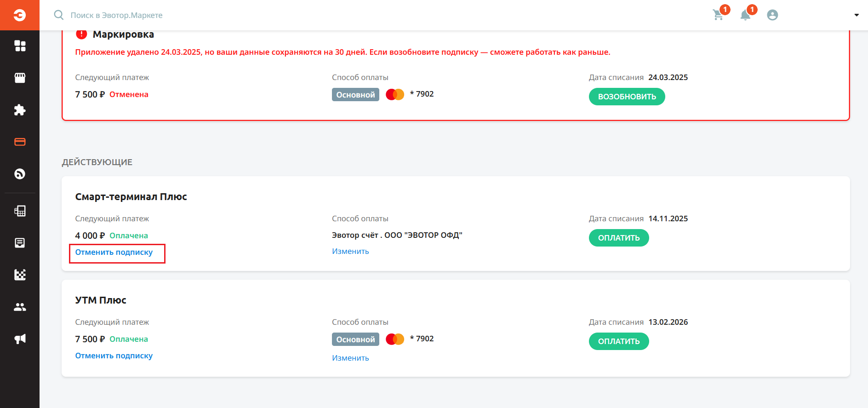
Task: Click Отменить подписку under УТМ Плюс
Action: pos(114,356)
